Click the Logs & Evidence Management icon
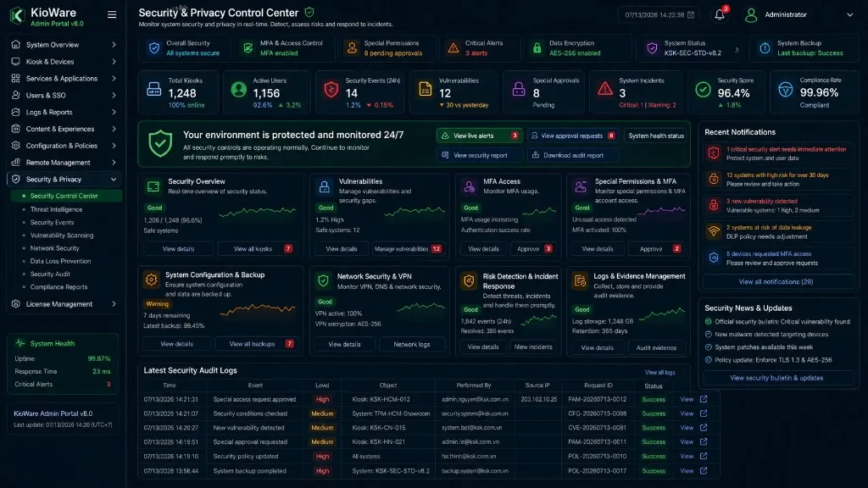Image resolution: width=868 pixels, height=488 pixels. point(580,280)
